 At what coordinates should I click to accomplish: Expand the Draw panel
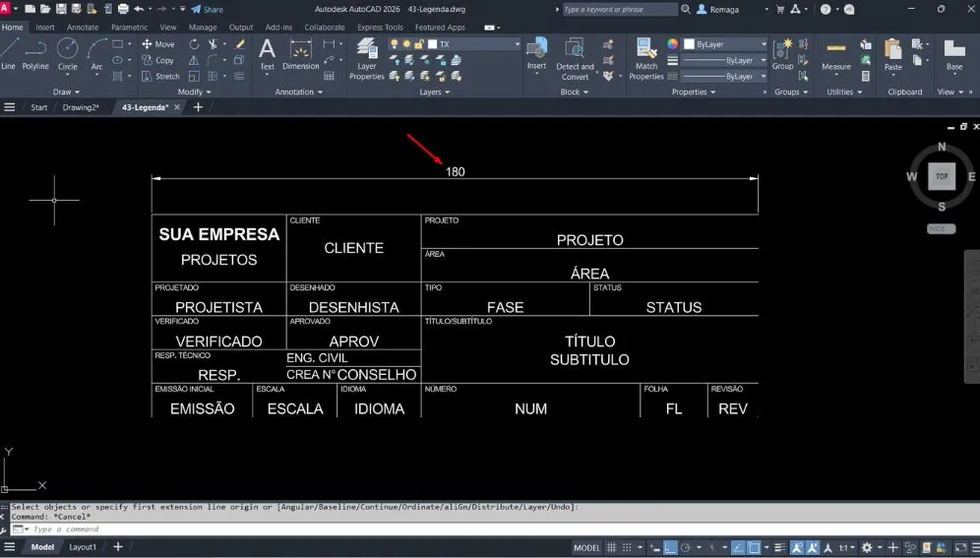click(66, 92)
